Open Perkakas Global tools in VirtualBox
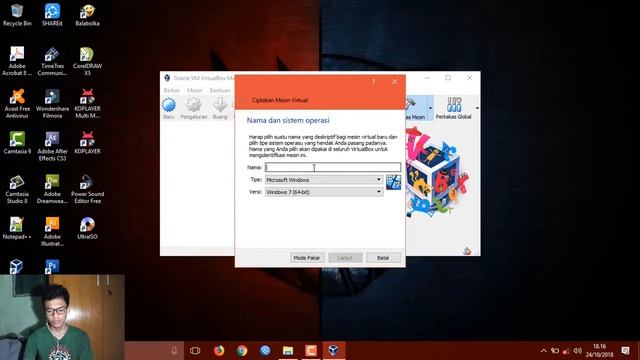The width and height of the screenshot is (640, 360). coord(453,108)
